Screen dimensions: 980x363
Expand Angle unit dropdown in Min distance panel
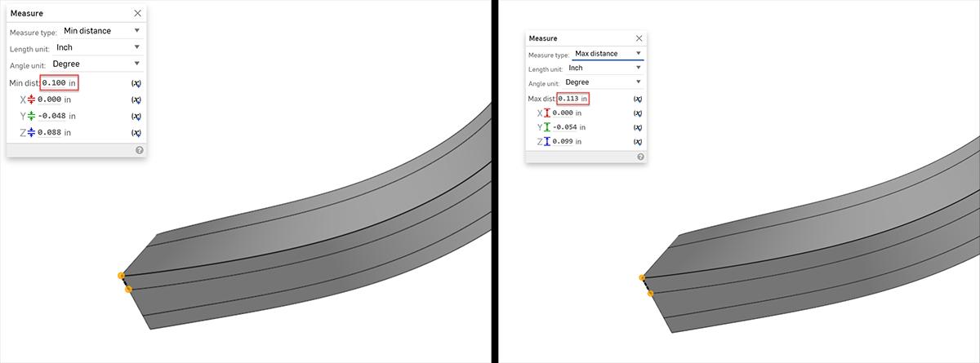(x=96, y=64)
